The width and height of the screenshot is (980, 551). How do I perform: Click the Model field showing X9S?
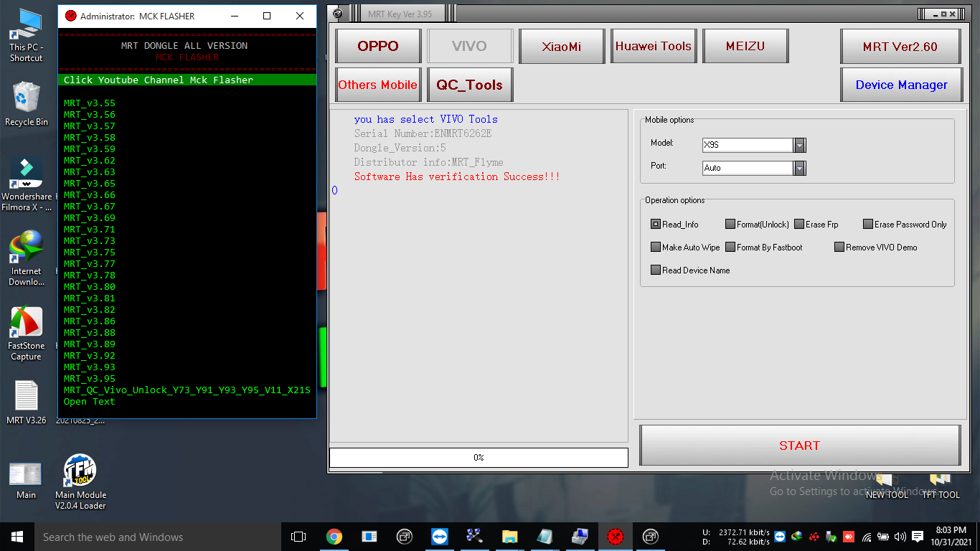[748, 145]
